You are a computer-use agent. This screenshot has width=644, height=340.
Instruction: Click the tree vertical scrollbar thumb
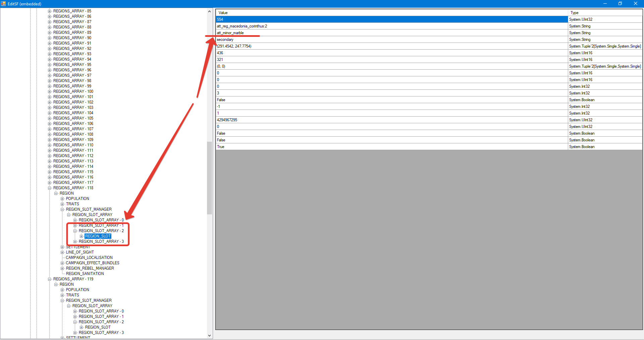pos(209,178)
